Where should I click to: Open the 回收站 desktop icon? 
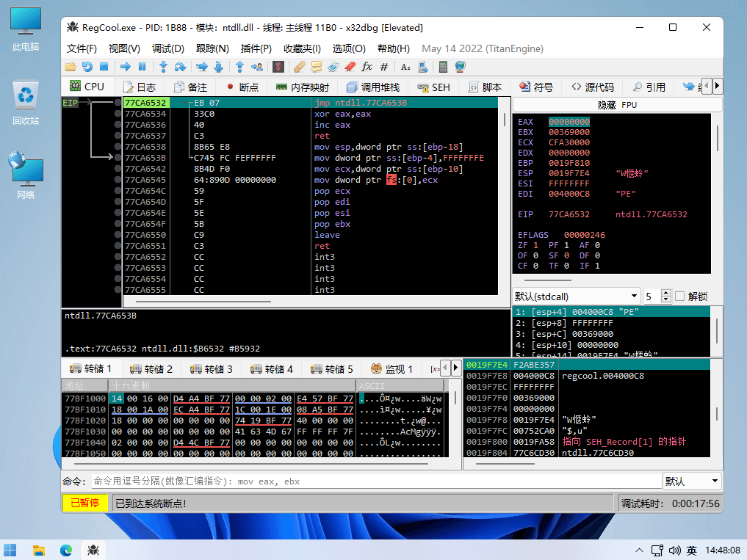(x=26, y=103)
